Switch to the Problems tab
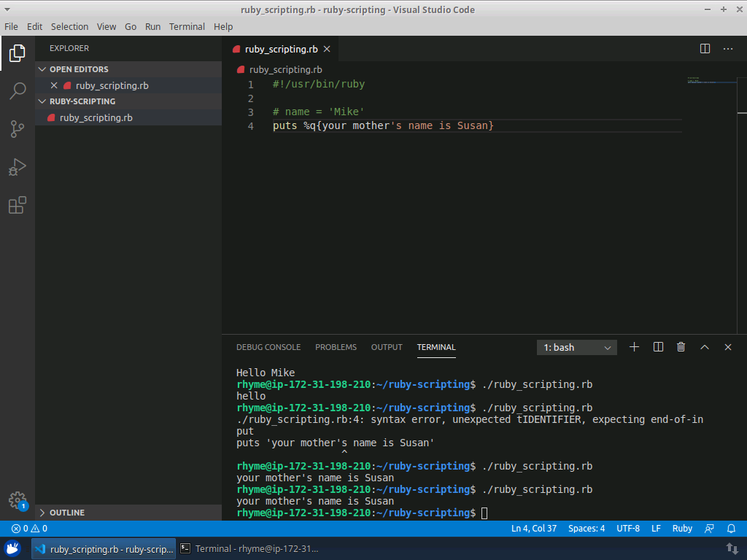Screen dimensions: 747x560 click(336, 347)
